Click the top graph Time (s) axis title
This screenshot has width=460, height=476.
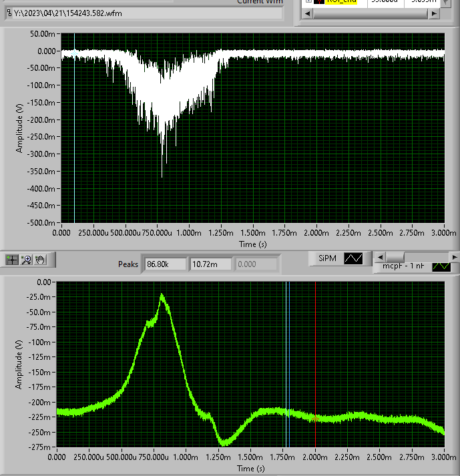click(252, 244)
